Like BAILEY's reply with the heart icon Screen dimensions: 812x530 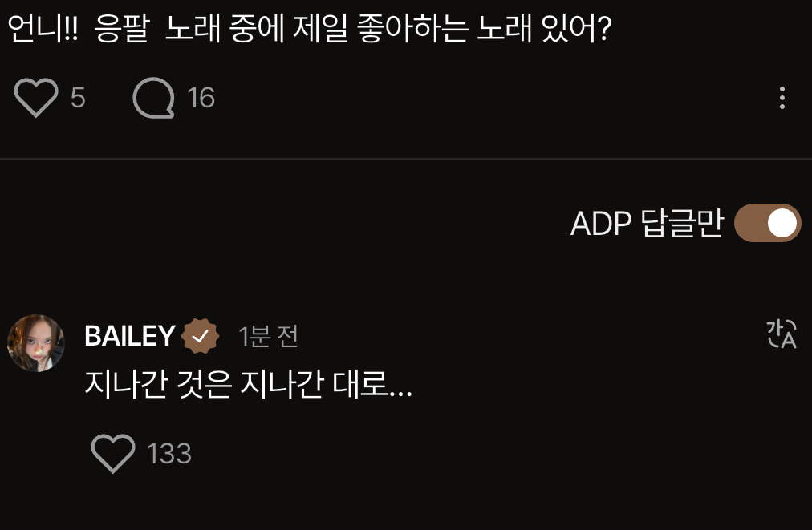(x=113, y=453)
